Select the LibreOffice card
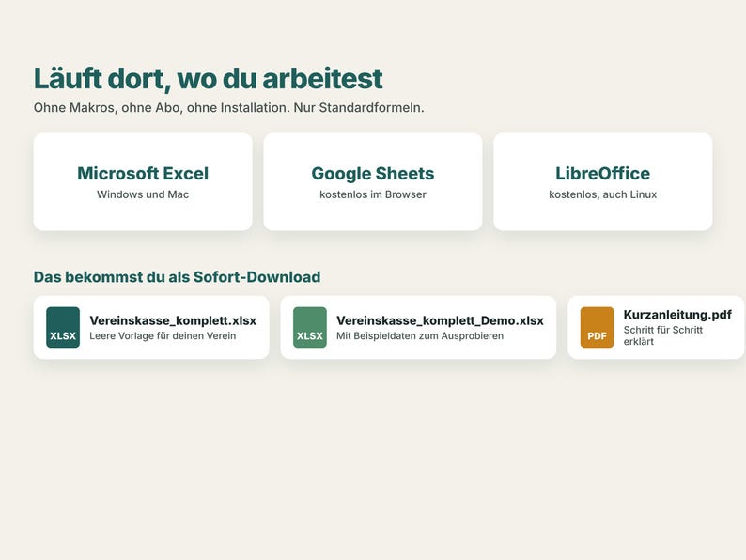 (x=603, y=181)
